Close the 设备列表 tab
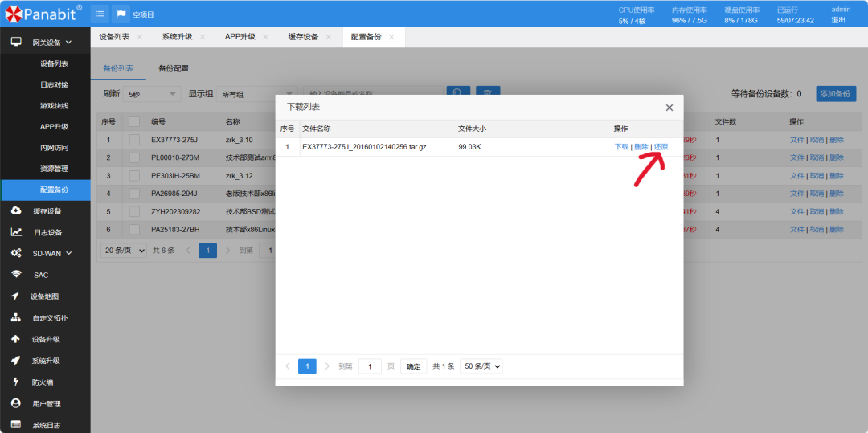 [x=140, y=37]
